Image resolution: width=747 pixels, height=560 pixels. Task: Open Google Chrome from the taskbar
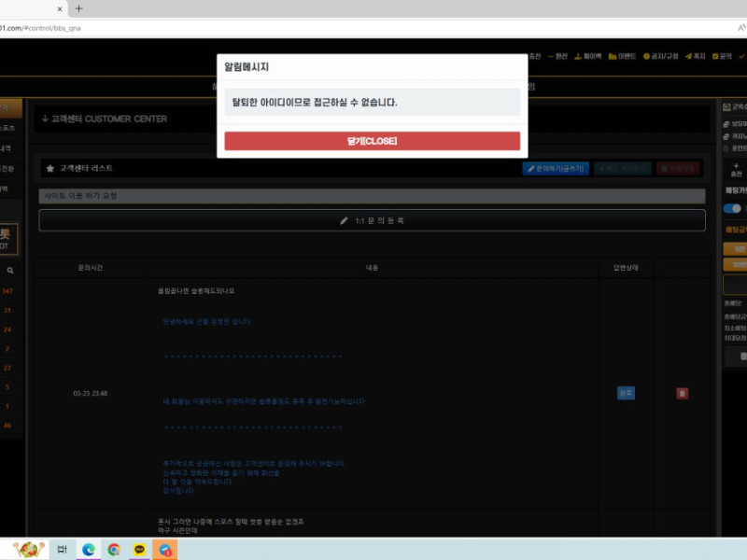click(114, 550)
